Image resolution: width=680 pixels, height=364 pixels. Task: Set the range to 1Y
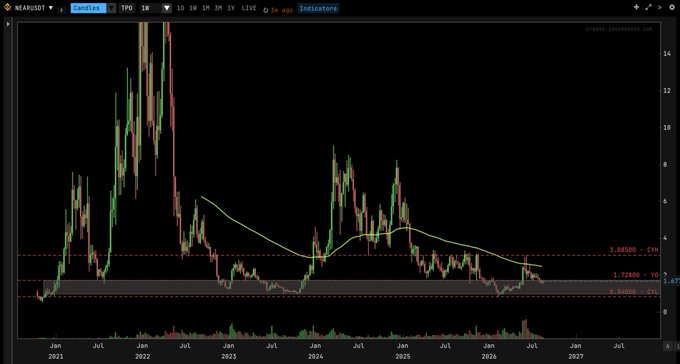tap(231, 8)
